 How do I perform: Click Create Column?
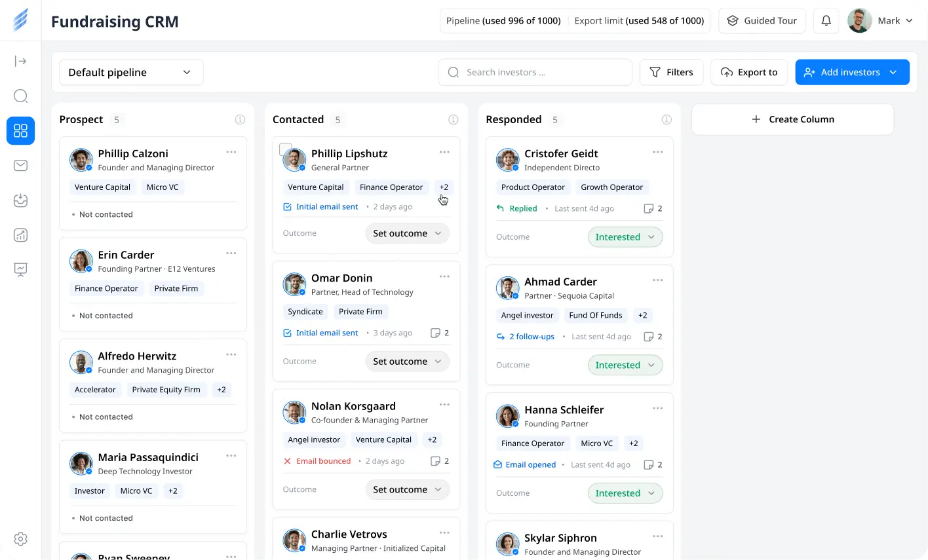793,119
